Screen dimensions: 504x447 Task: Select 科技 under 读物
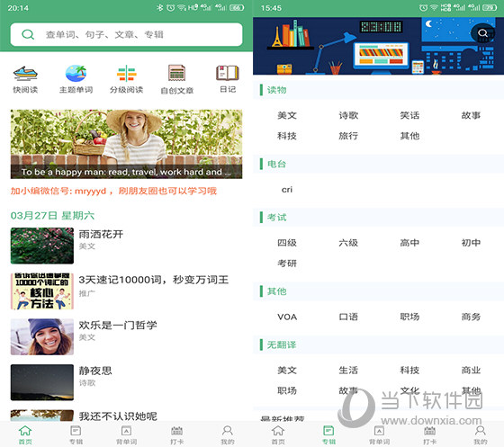[287, 136]
